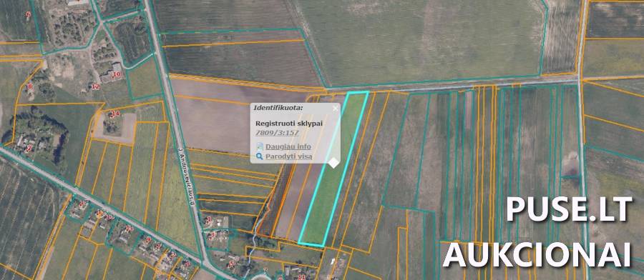This screenshot has width=644, height=280.
Task: Click the house number 14 marker
Action: tap(115, 114)
